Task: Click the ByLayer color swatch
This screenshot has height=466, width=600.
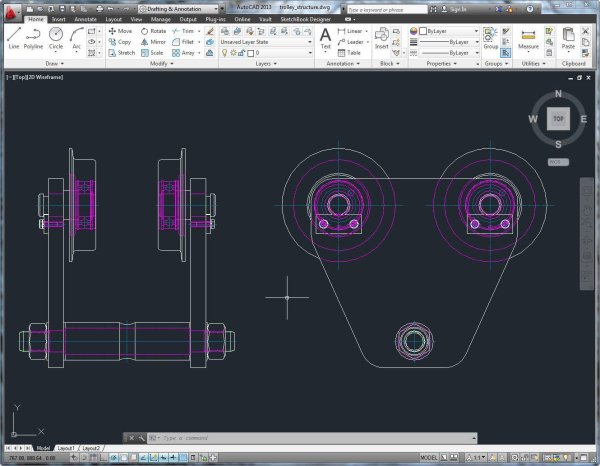Action: coord(423,31)
